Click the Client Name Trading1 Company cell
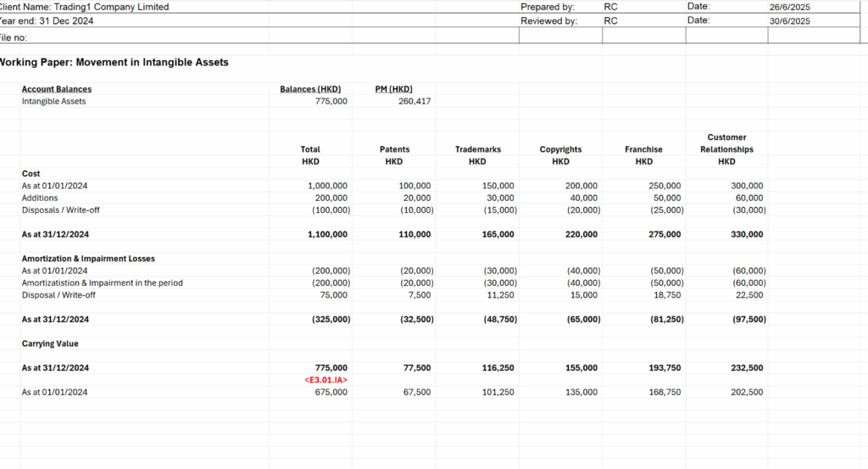868x469 pixels. [85, 7]
